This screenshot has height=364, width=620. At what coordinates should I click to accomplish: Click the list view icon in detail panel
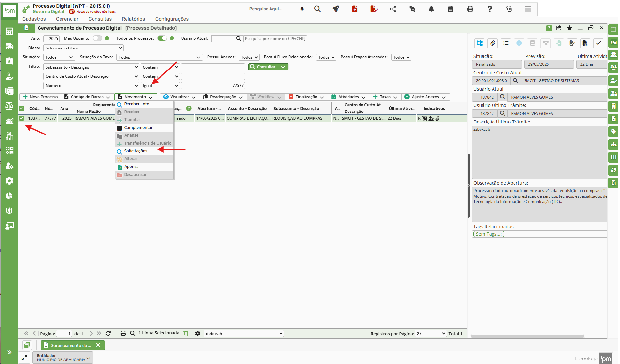tap(506, 43)
